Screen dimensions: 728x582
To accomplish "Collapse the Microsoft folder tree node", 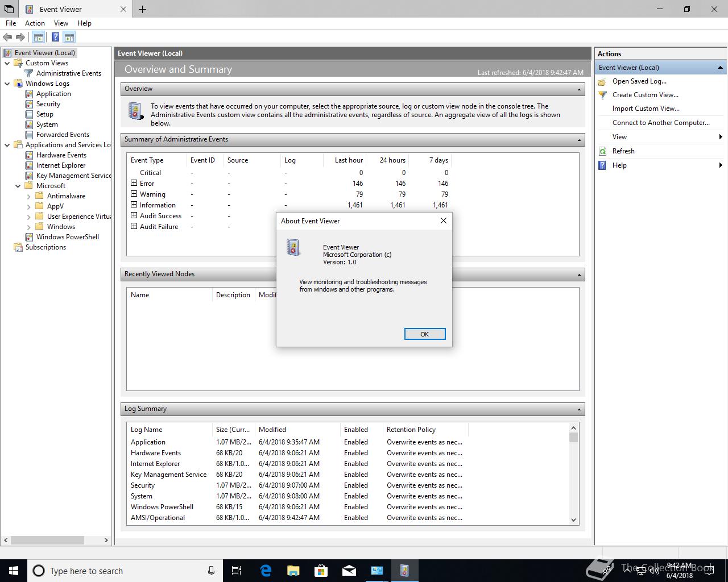I will point(18,186).
